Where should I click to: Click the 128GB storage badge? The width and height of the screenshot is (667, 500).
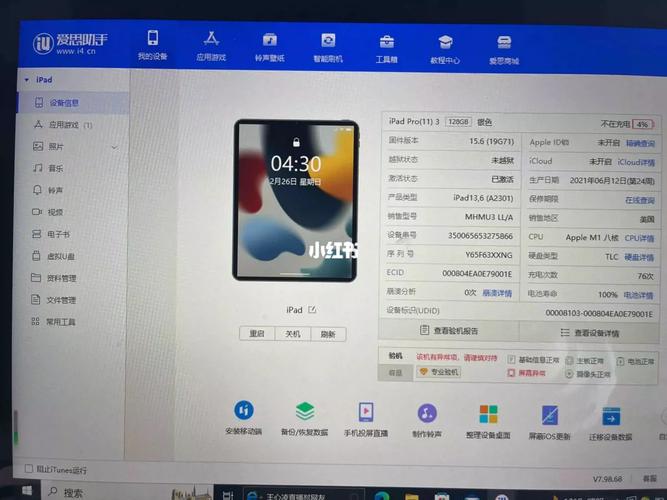click(x=458, y=122)
